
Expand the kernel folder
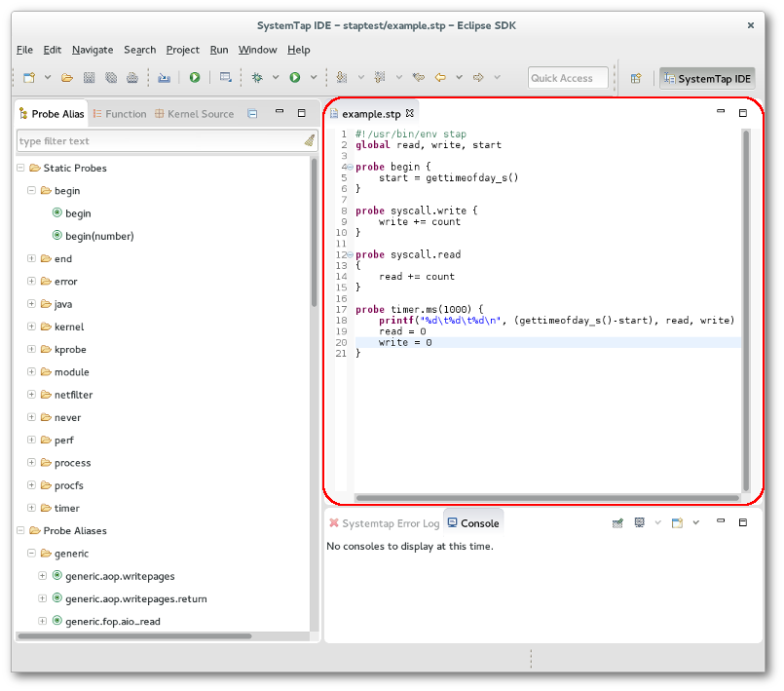pyautogui.click(x=31, y=326)
